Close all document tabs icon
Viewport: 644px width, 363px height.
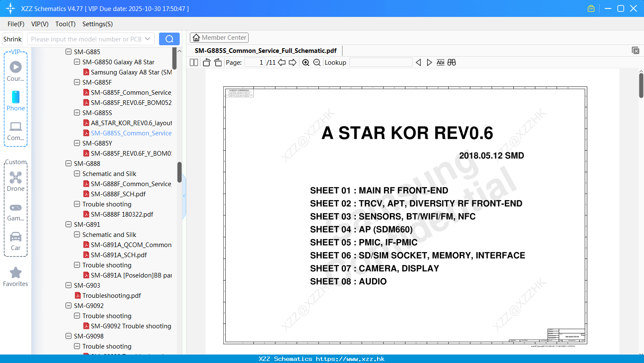pyautogui.click(x=636, y=50)
